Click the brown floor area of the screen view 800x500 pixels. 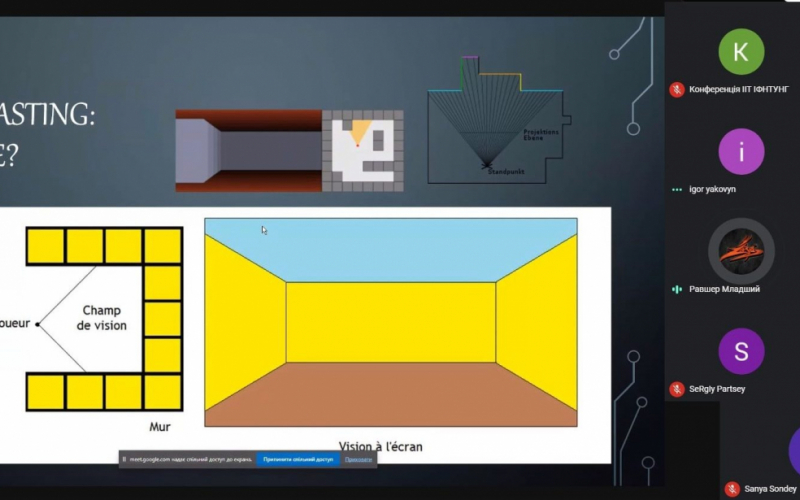point(391,395)
